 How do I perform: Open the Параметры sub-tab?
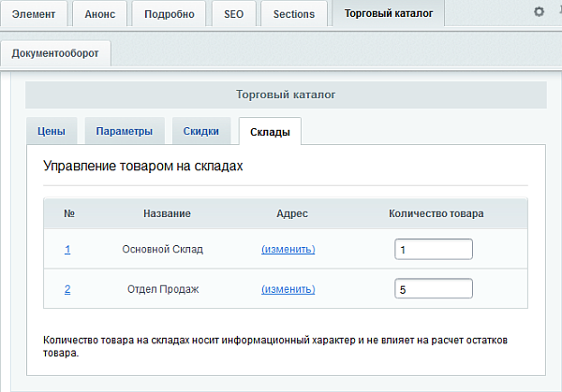click(x=124, y=132)
